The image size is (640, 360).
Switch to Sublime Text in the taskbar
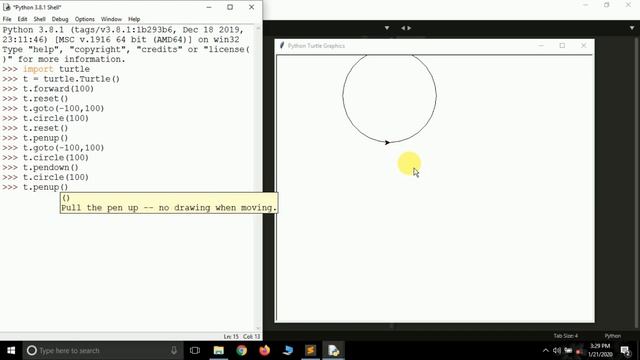[x=311, y=350]
